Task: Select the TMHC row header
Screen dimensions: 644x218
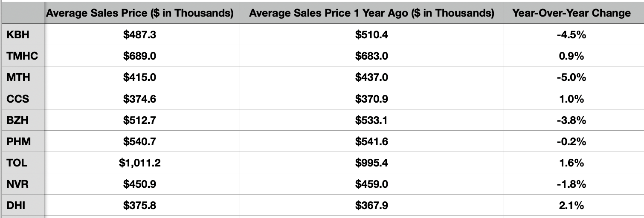Action: (22, 56)
